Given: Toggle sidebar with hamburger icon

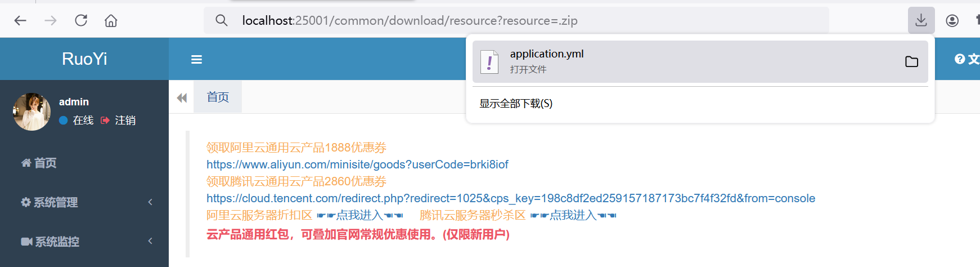Looking at the screenshot, I should (x=196, y=60).
